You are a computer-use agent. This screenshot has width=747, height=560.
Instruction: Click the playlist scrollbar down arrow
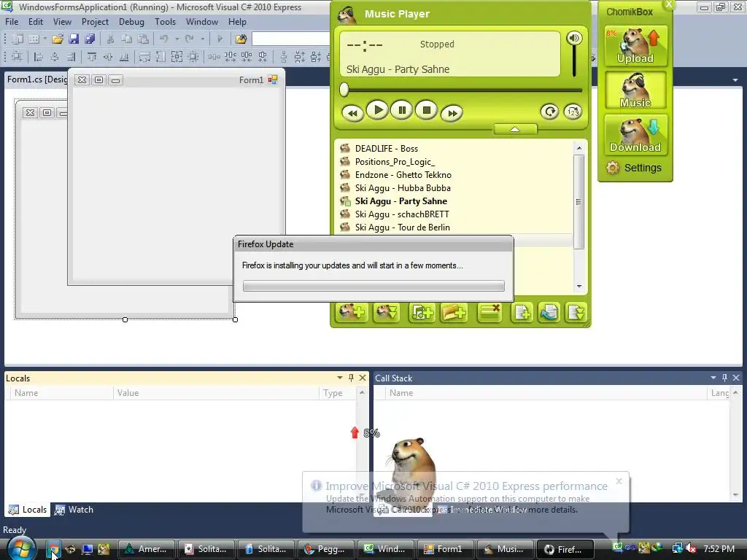coord(578,286)
